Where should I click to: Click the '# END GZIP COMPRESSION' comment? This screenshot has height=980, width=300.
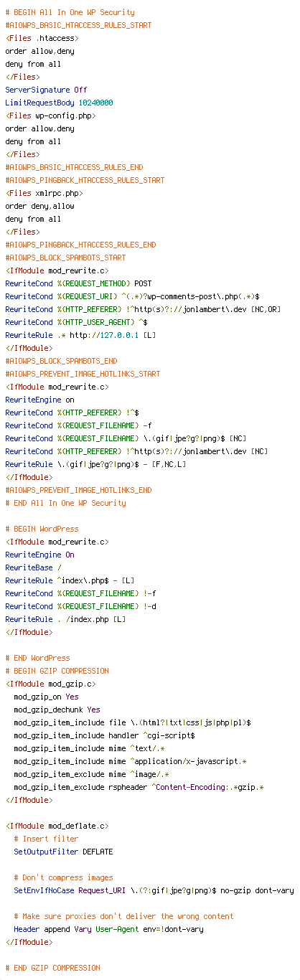click(52, 968)
